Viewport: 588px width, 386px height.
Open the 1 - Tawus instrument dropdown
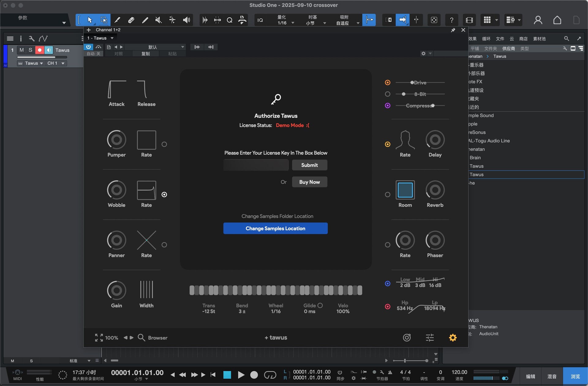(x=100, y=38)
